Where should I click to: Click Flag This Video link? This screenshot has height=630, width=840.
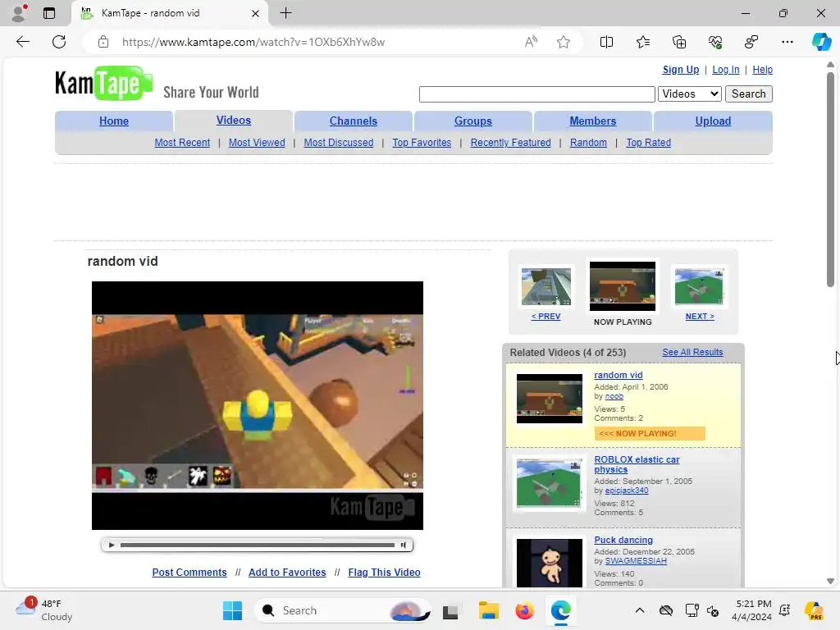[x=384, y=572]
